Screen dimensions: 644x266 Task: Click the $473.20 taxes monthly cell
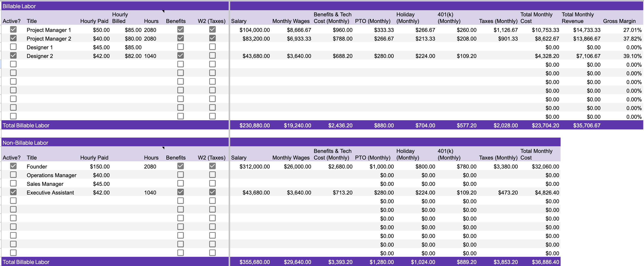[x=508, y=192]
